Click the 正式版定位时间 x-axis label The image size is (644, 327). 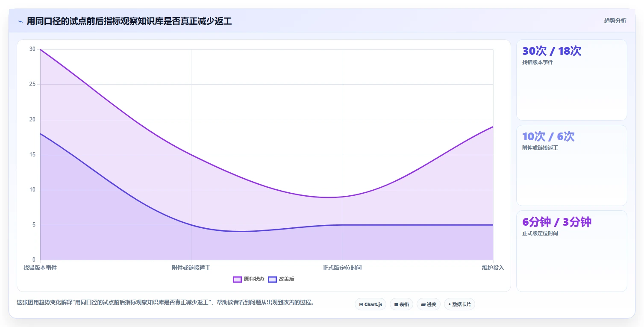342,268
